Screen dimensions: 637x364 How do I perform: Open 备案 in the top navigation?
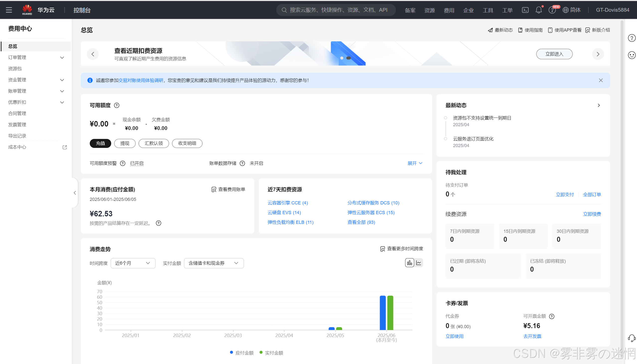click(x=410, y=10)
